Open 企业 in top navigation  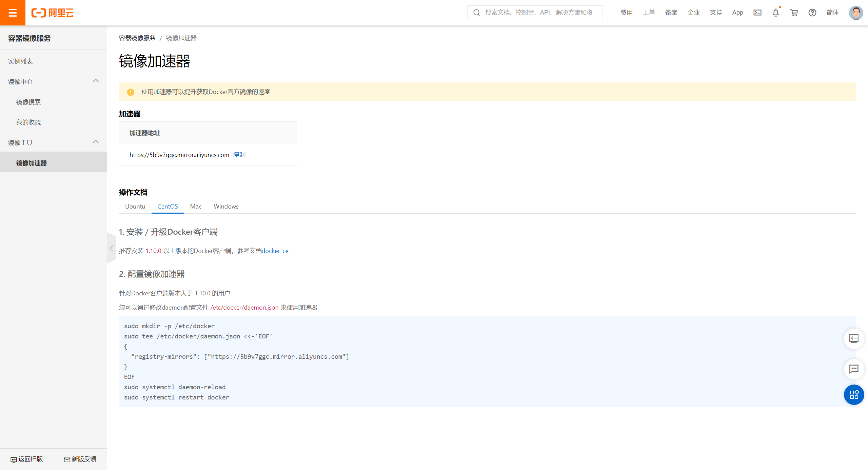click(693, 13)
